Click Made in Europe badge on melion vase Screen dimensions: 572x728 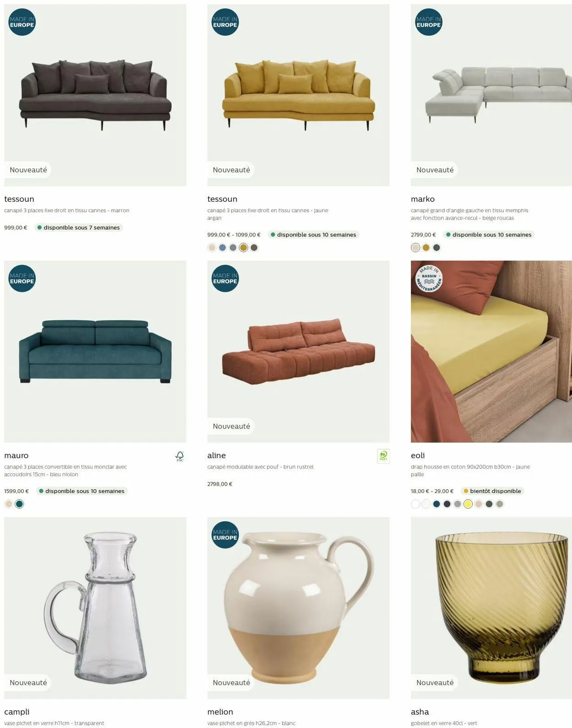[x=225, y=535]
